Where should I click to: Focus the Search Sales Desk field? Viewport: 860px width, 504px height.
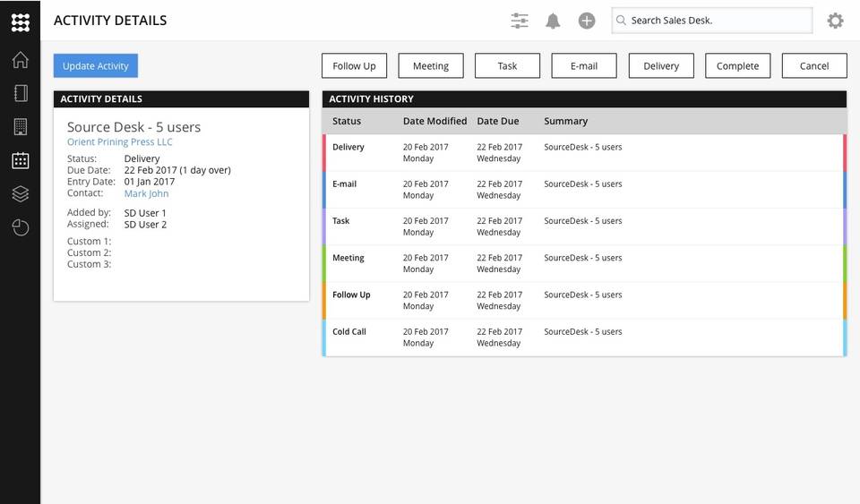[x=712, y=21]
